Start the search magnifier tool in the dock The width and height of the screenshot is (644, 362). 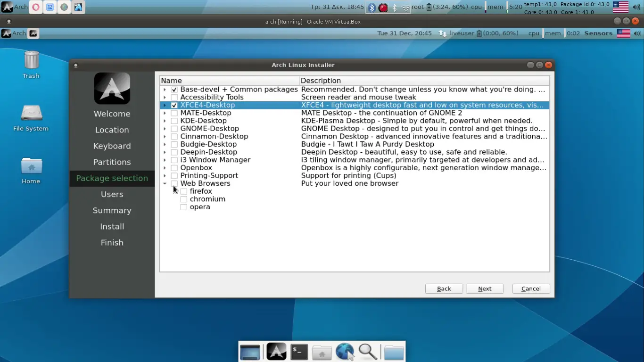tap(368, 351)
